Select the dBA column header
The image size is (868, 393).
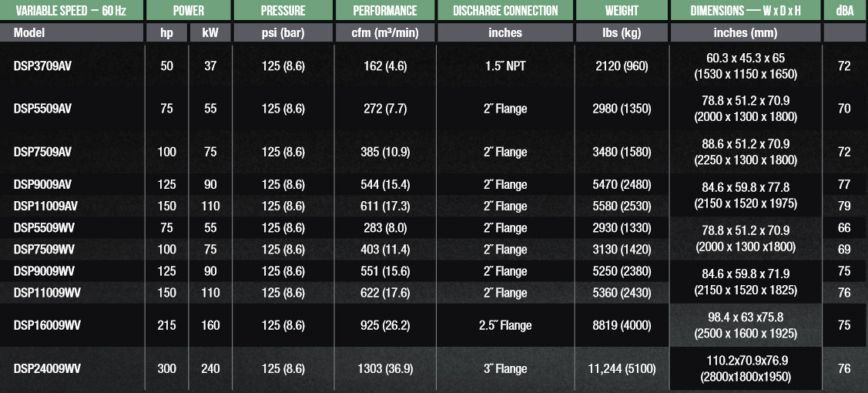[844, 12]
